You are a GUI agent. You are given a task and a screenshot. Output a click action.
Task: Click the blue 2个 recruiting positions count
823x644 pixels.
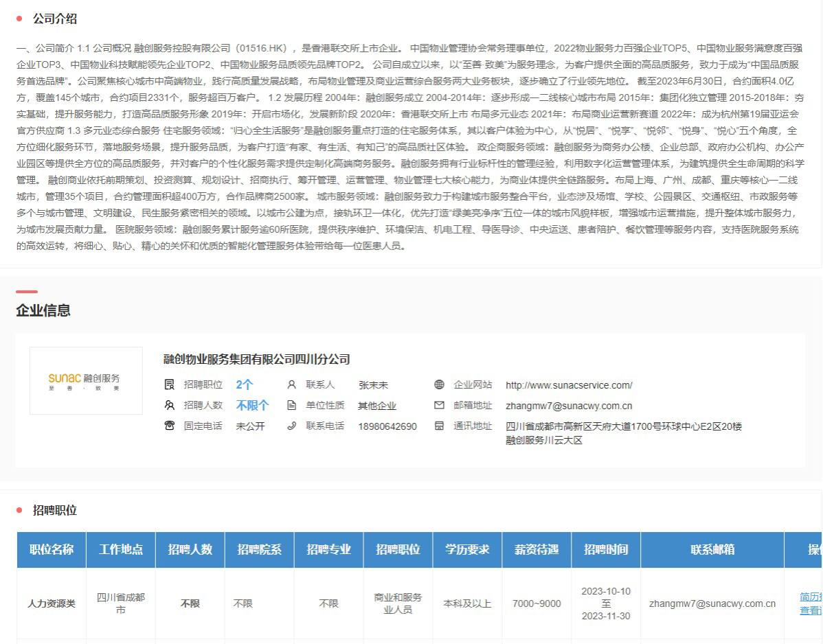[x=245, y=385]
